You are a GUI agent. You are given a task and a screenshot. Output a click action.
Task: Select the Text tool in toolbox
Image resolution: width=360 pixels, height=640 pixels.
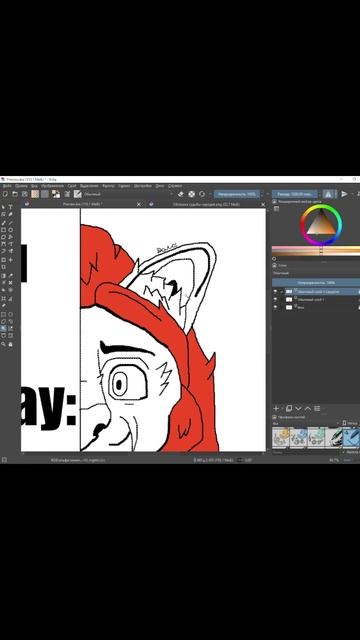pyautogui.click(x=11, y=207)
